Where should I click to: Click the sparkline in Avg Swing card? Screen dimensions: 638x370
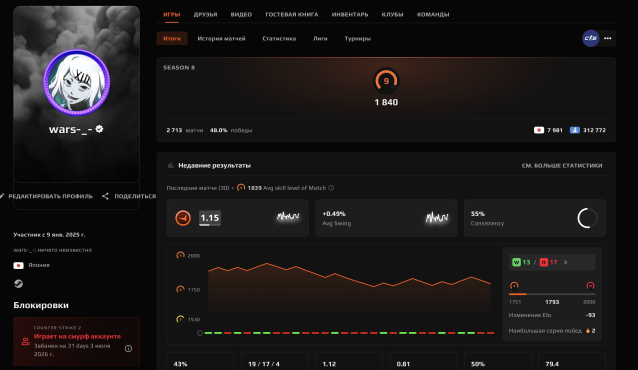[437, 218]
